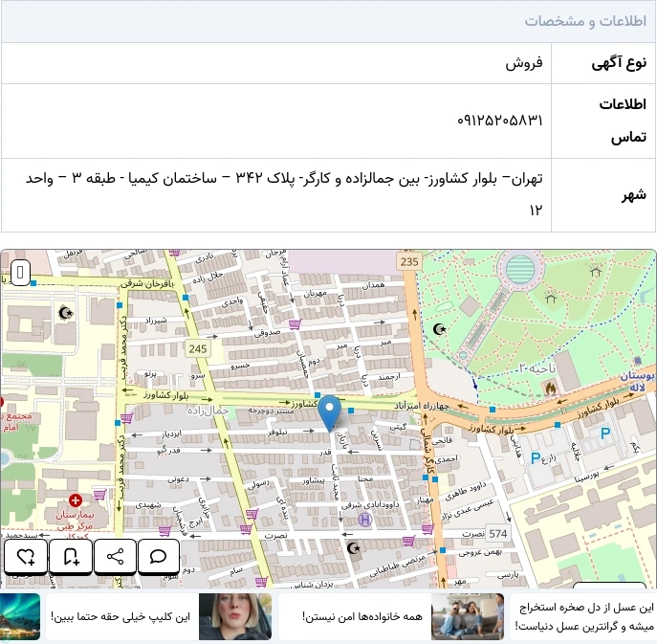Viewport: 657px width, 644px height.
Task: Click the اطلاعات و مشخصات header
Action: tap(585, 21)
